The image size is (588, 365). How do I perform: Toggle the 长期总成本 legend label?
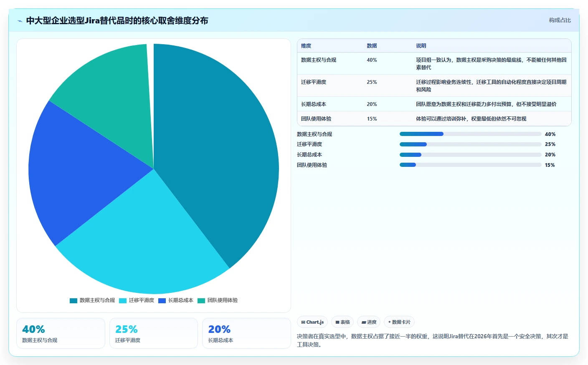pos(181,300)
